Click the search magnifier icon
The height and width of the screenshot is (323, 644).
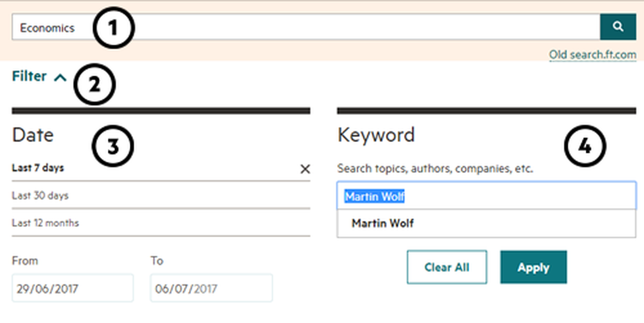(x=619, y=26)
